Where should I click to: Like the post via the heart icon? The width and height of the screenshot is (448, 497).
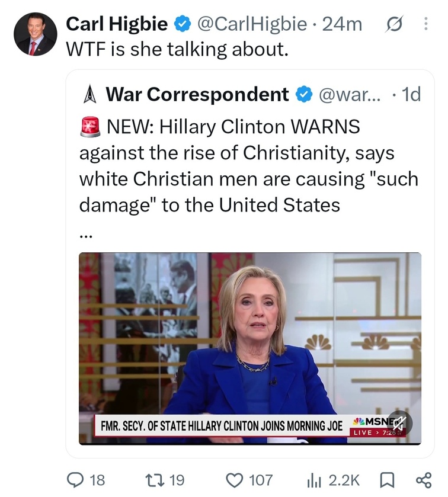click(234, 480)
